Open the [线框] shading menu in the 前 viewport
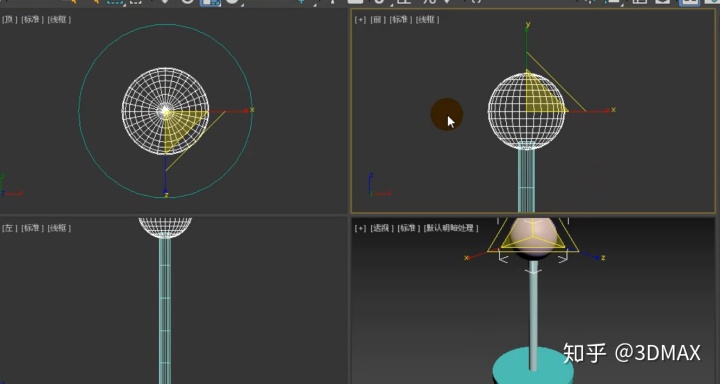Screen dimensions: 720x384 [428, 20]
